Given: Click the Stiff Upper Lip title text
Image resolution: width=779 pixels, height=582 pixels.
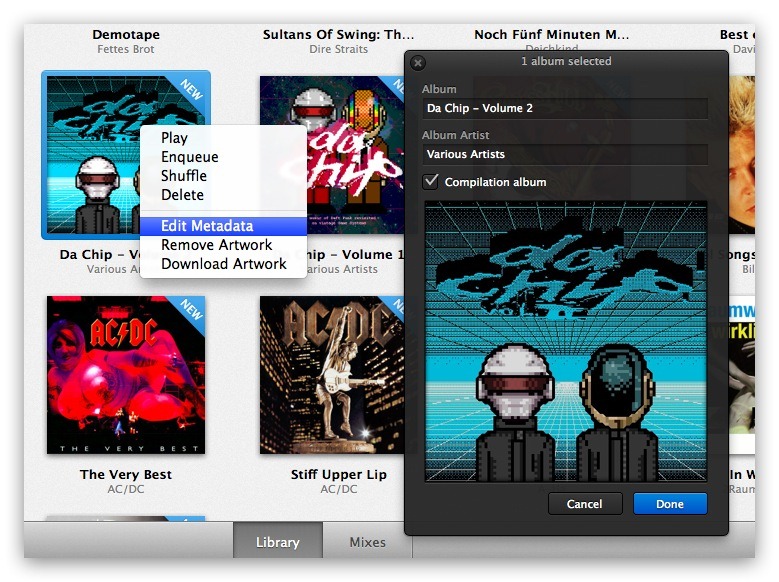Looking at the screenshot, I should click(x=338, y=474).
